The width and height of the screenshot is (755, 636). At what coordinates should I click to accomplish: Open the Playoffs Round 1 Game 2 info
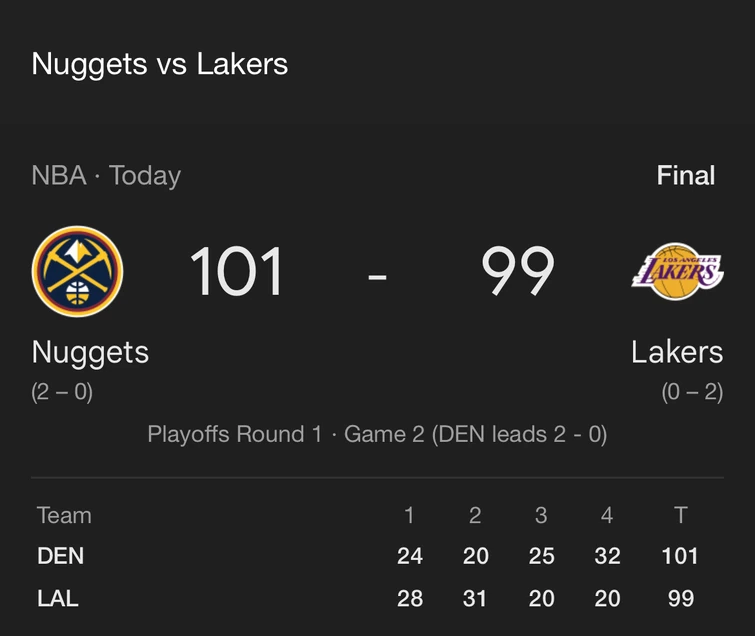(x=377, y=434)
